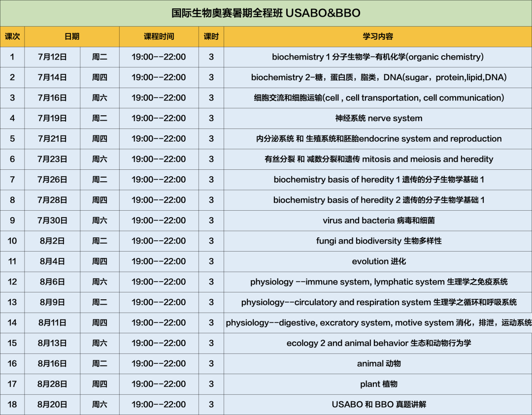
Task: Click the date cell 7月30日
Action: [52, 221]
